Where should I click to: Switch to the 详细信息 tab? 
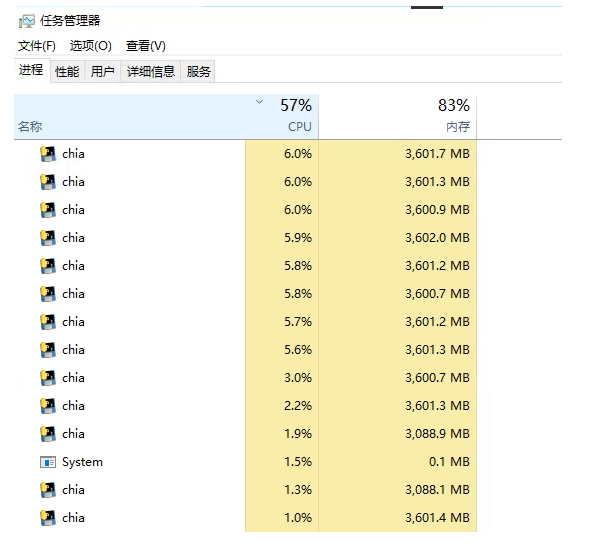(151, 71)
